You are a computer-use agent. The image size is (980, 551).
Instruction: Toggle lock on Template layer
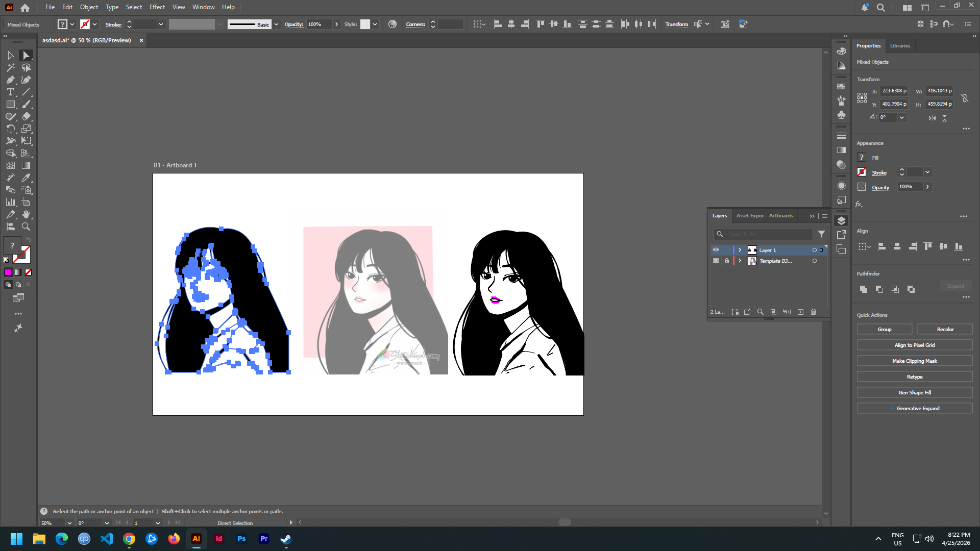(727, 261)
